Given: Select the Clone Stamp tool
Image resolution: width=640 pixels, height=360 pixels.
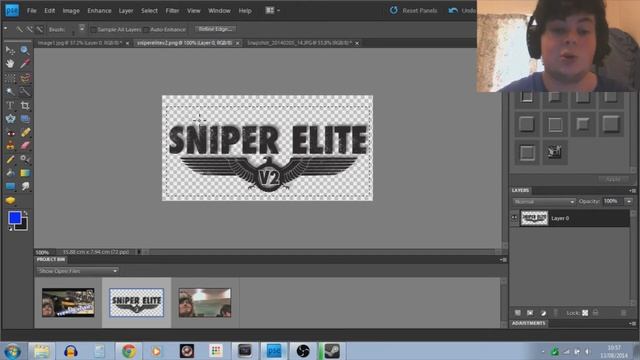Looking at the screenshot, I should [10, 146].
